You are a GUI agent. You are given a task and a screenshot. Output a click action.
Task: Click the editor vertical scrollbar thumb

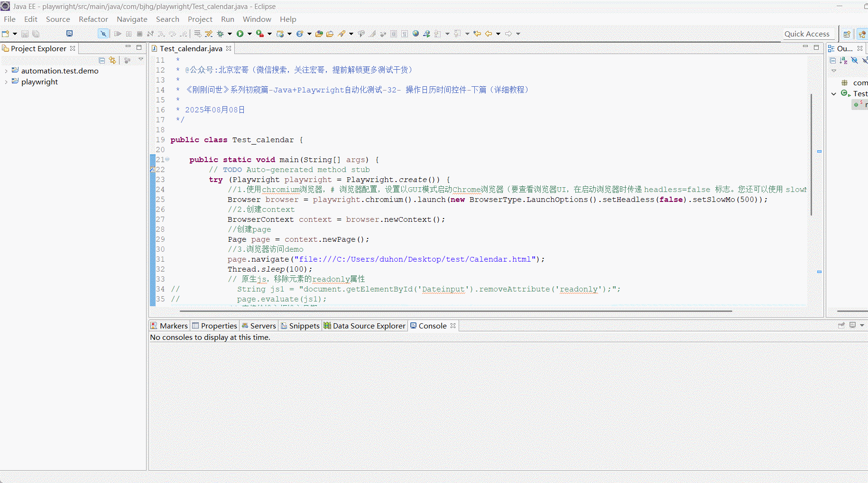pyautogui.click(x=811, y=155)
